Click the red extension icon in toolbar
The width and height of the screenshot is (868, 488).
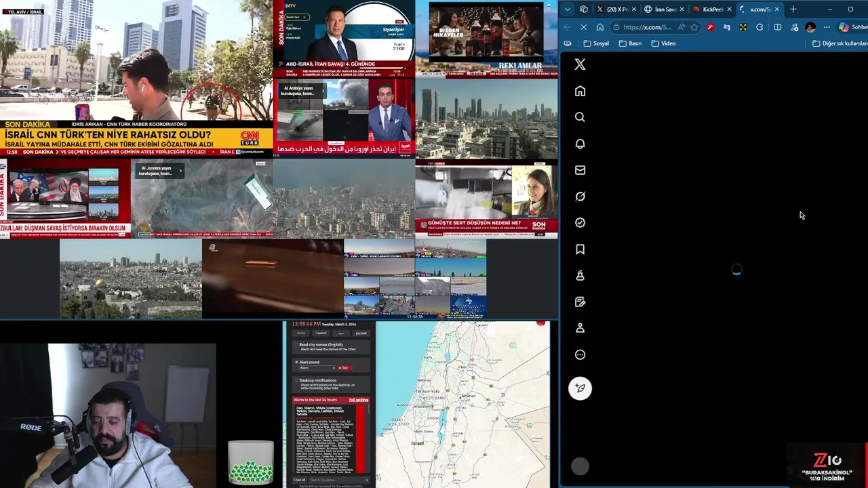click(x=711, y=27)
